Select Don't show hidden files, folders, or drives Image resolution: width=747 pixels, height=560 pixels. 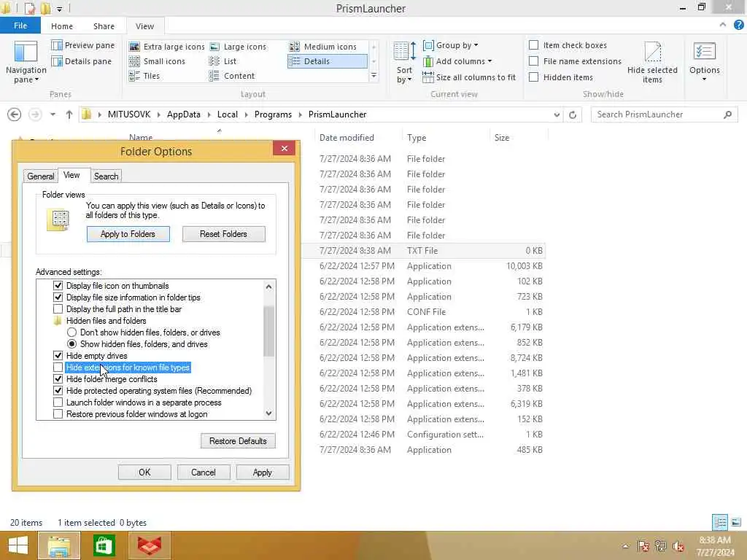[x=71, y=332]
